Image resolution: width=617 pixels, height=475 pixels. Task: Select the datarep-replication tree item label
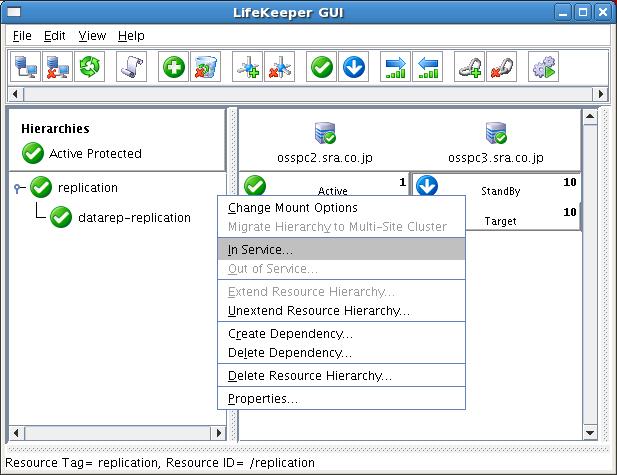click(x=134, y=218)
